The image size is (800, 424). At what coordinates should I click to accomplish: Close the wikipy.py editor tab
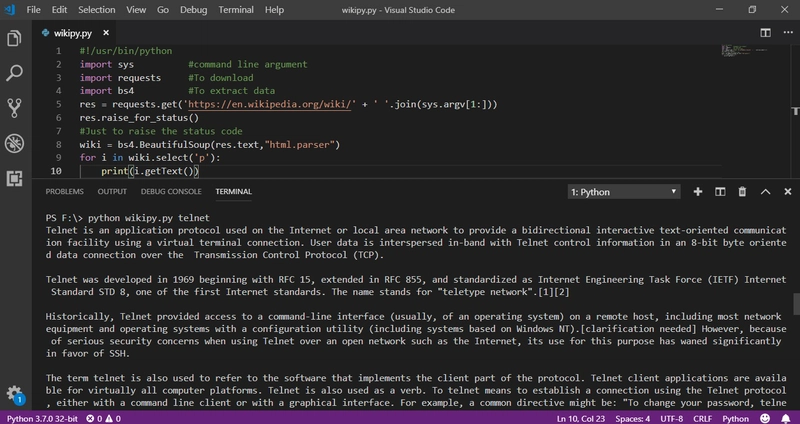106,33
